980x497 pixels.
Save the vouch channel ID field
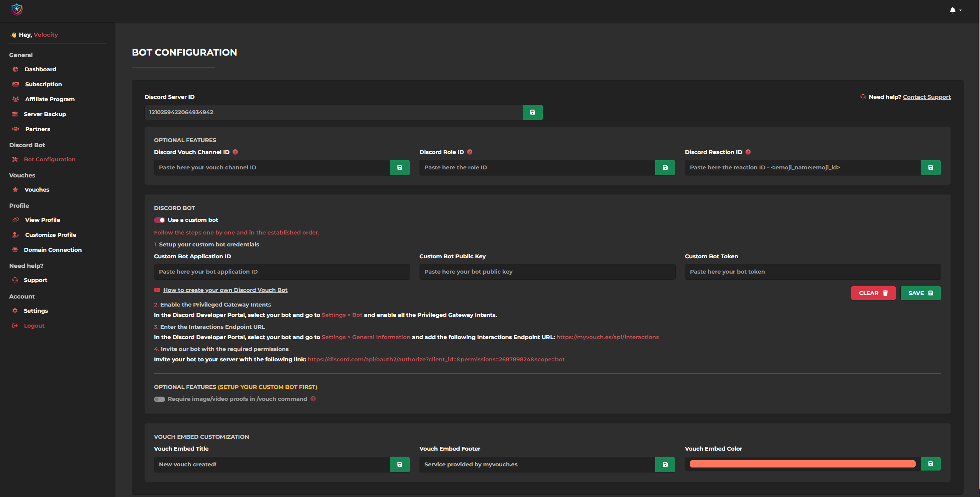399,167
